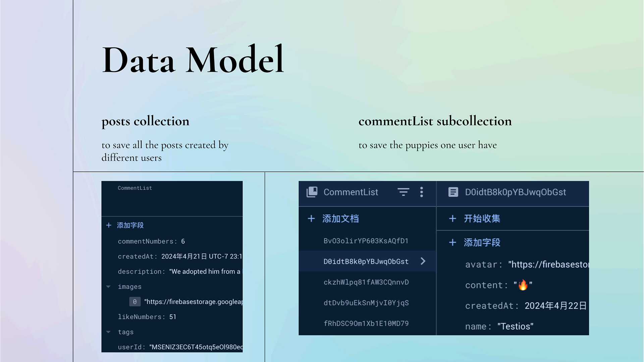This screenshot has height=362, width=644.
Task: Select document dtDvb9uEkSnMjvI0YjqS
Action: click(366, 303)
